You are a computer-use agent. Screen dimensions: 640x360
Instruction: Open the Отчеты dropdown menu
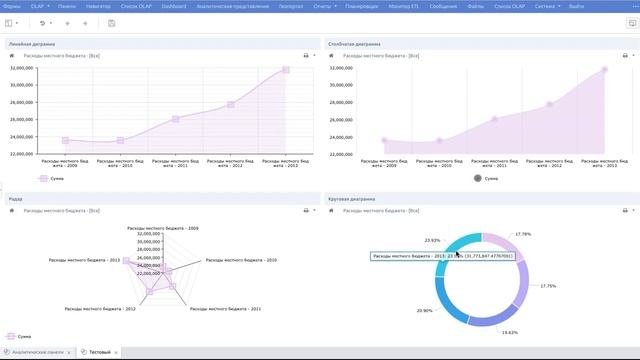[325, 6]
